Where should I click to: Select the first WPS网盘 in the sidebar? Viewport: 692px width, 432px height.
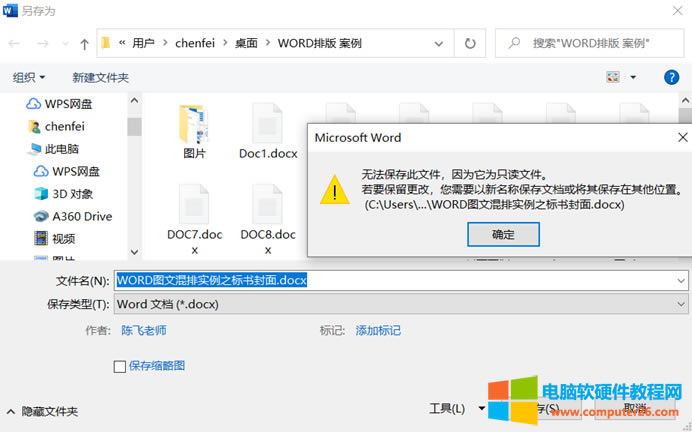59,104
